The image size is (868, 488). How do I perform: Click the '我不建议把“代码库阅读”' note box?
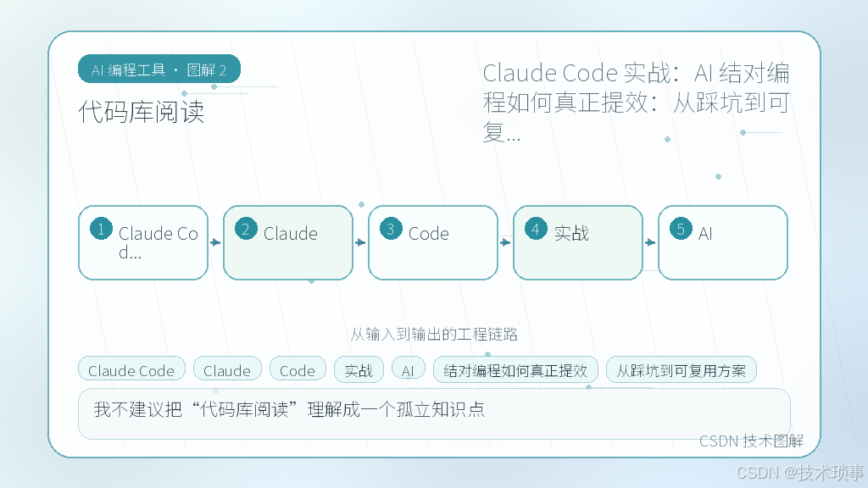click(x=434, y=413)
